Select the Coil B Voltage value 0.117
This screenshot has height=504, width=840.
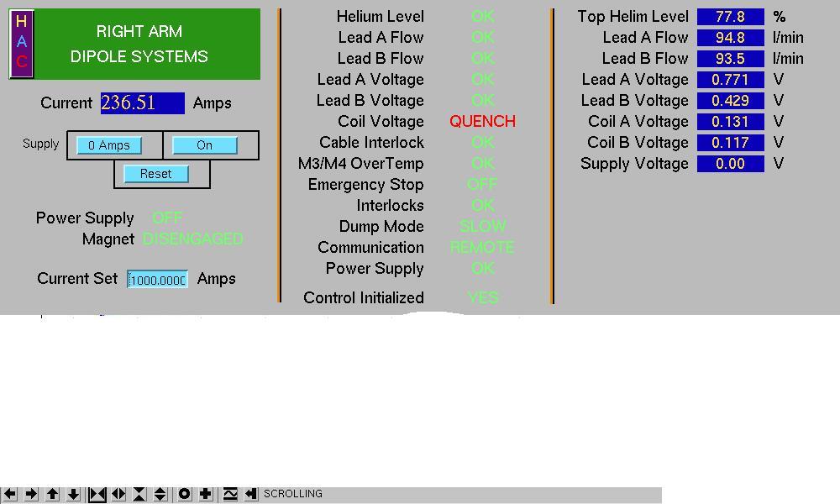click(x=731, y=143)
